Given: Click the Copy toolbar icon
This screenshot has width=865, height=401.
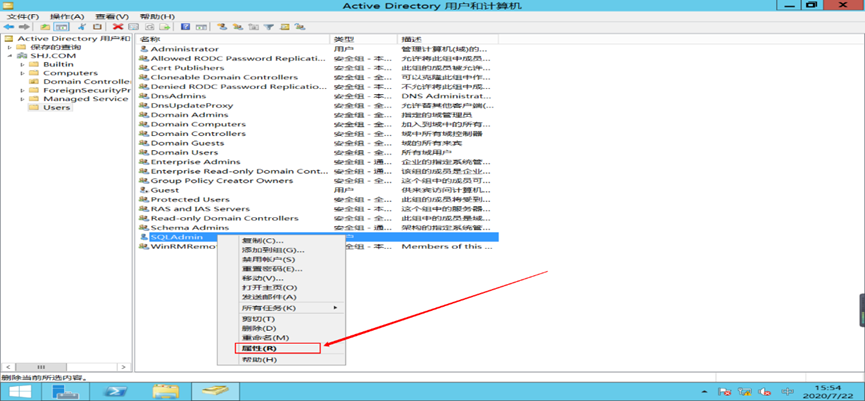Looking at the screenshot, I should point(98,26).
